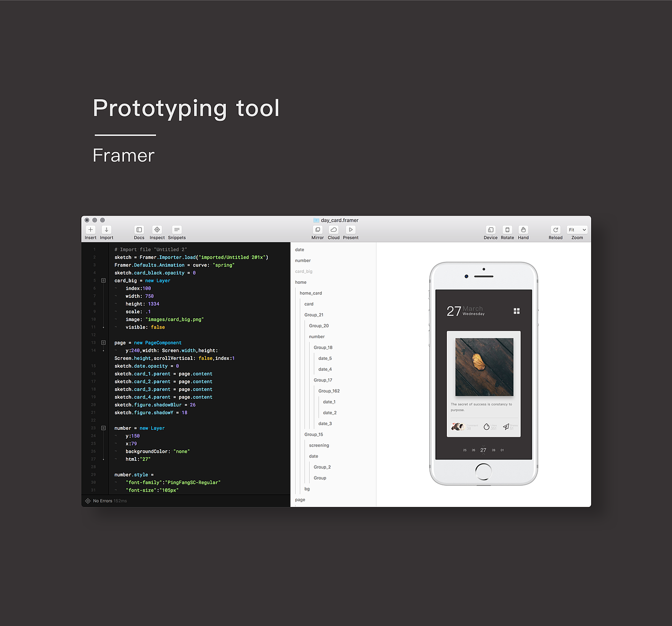
Task: Select the page layer at tree bottom
Action: click(x=300, y=500)
